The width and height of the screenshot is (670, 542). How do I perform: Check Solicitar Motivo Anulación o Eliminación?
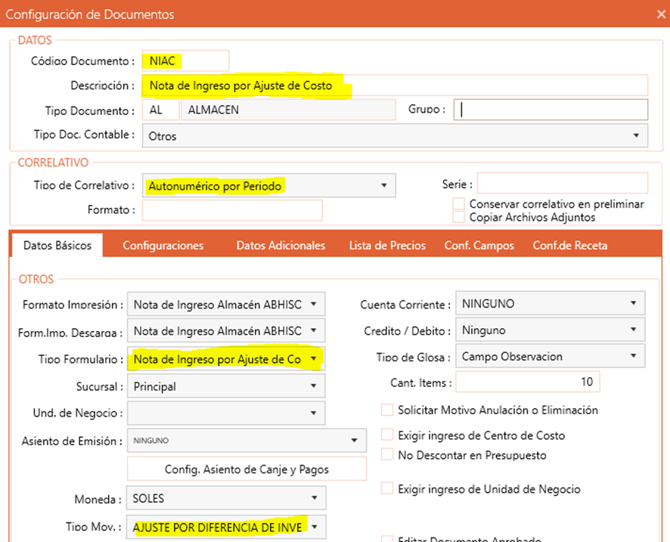point(388,410)
